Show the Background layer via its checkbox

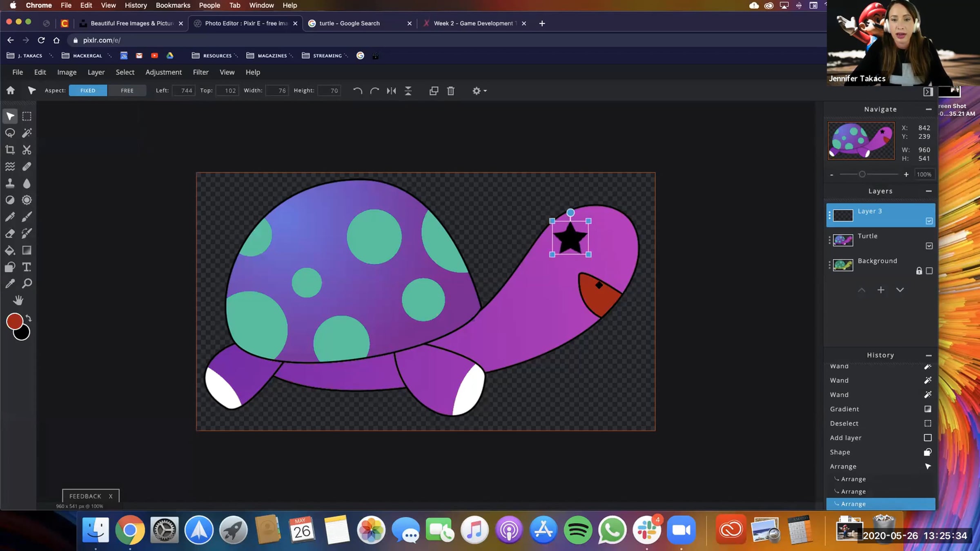coord(929,271)
